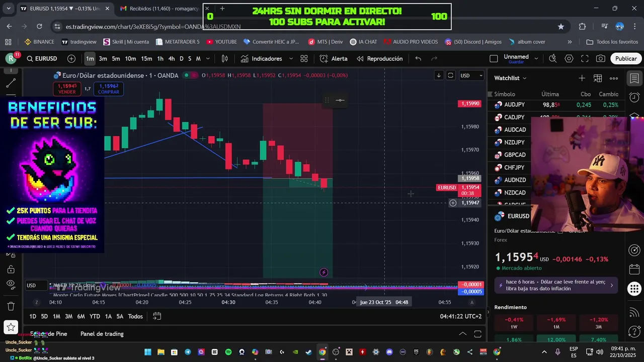Choose the 4h timeframe

(x=172, y=59)
